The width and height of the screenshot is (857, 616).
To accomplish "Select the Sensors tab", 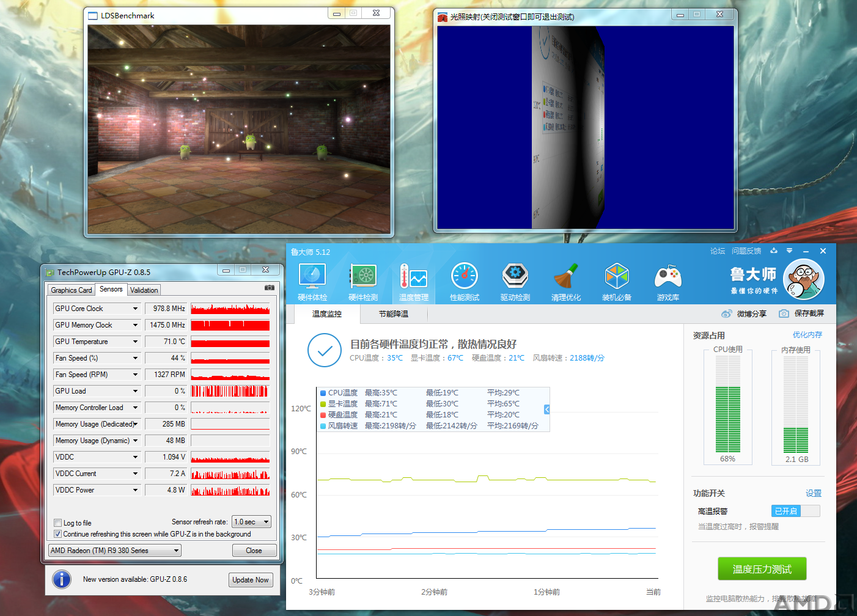I will coord(111,289).
